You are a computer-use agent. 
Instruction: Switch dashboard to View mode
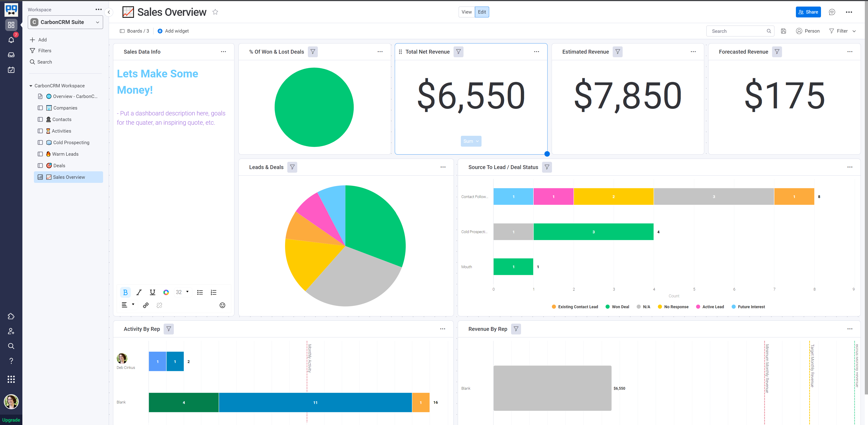(466, 12)
